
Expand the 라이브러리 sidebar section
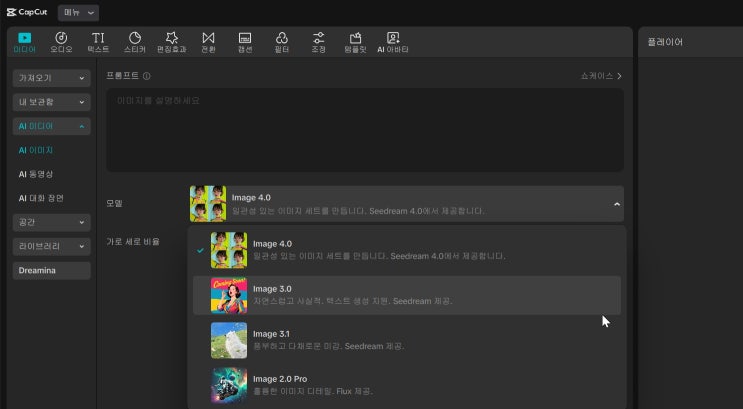click(x=51, y=246)
